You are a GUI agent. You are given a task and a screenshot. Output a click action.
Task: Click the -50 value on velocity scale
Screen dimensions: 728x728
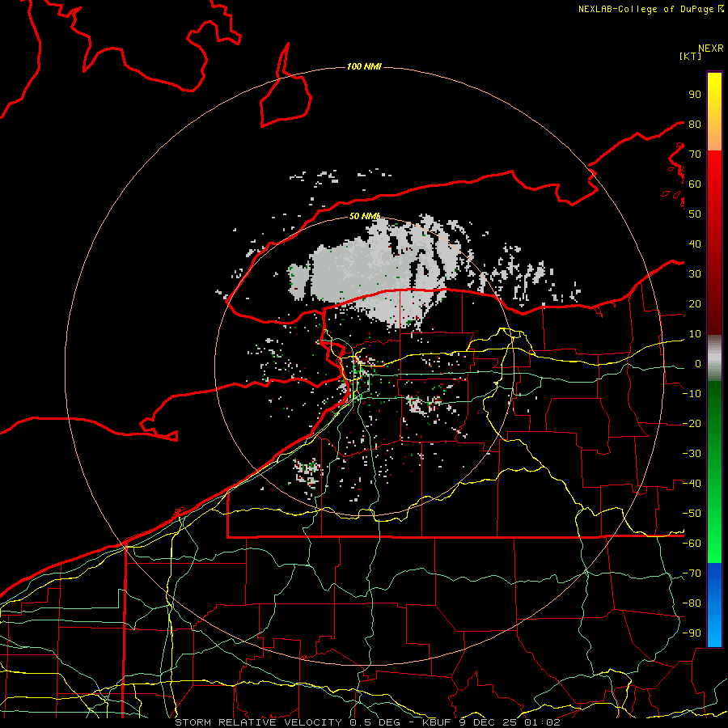click(x=692, y=514)
